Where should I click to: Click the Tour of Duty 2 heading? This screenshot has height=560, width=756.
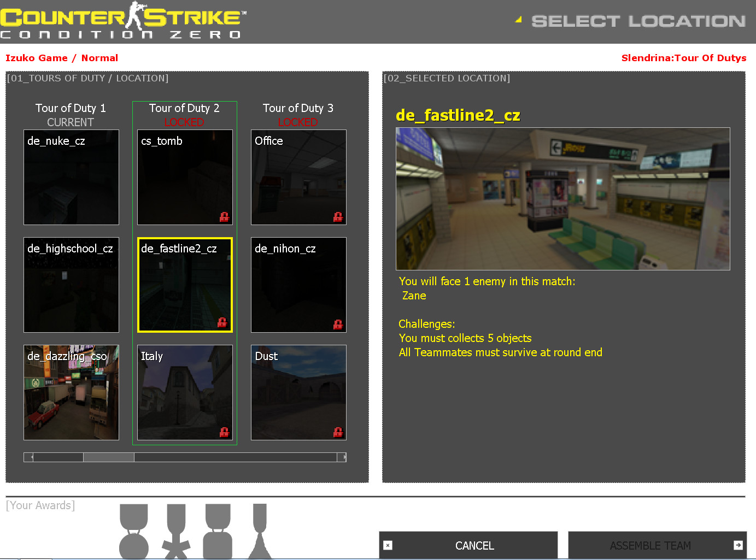tap(184, 108)
